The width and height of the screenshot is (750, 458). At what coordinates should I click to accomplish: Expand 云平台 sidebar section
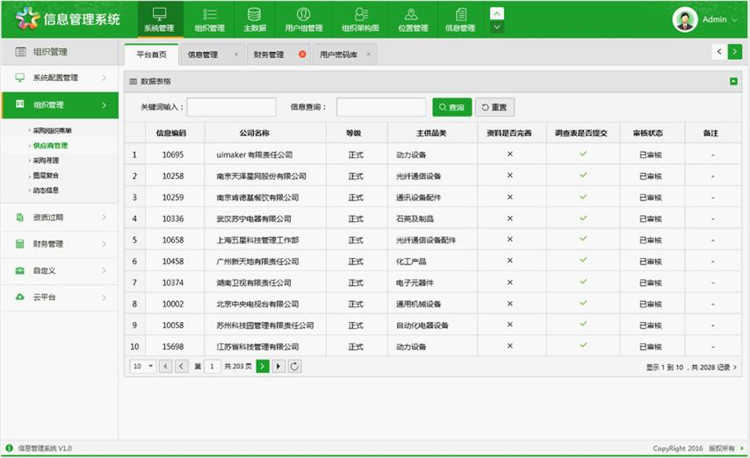60,297
